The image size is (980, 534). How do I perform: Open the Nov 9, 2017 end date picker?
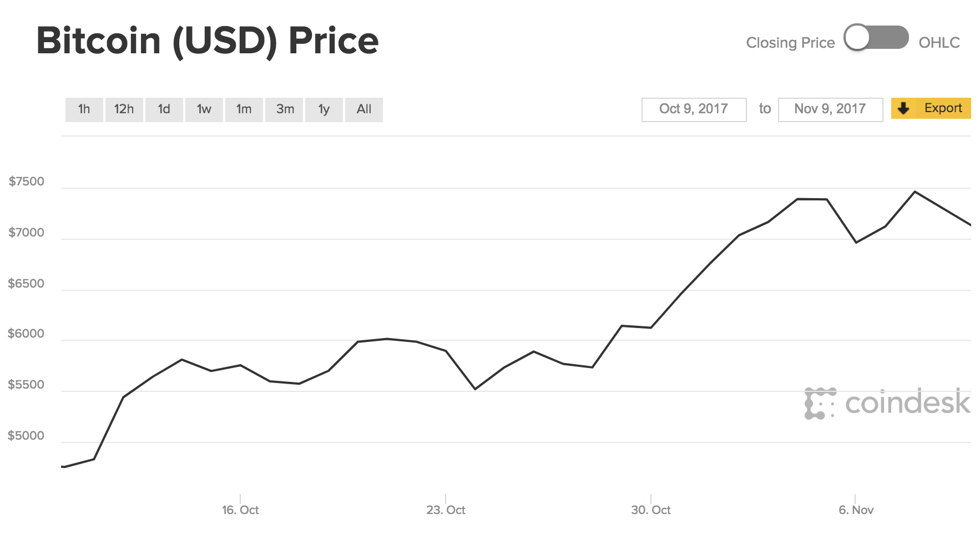coord(830,109)
